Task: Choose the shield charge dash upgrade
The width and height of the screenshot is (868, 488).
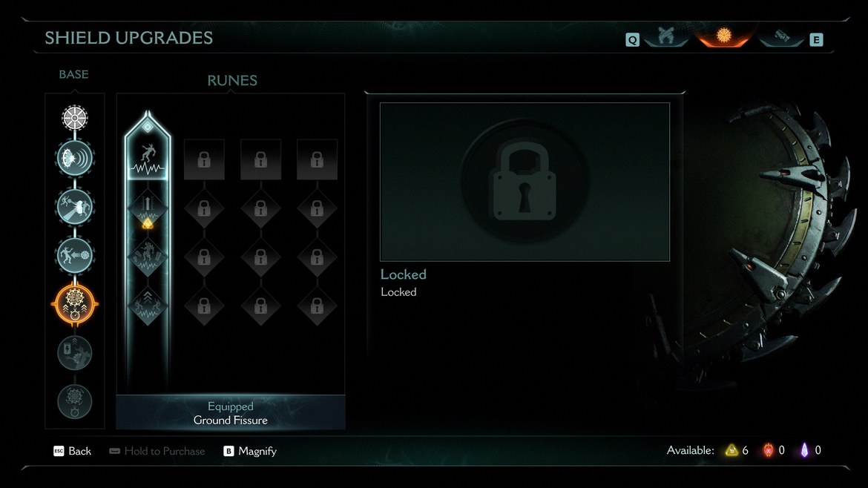Action: coord(75,207)
